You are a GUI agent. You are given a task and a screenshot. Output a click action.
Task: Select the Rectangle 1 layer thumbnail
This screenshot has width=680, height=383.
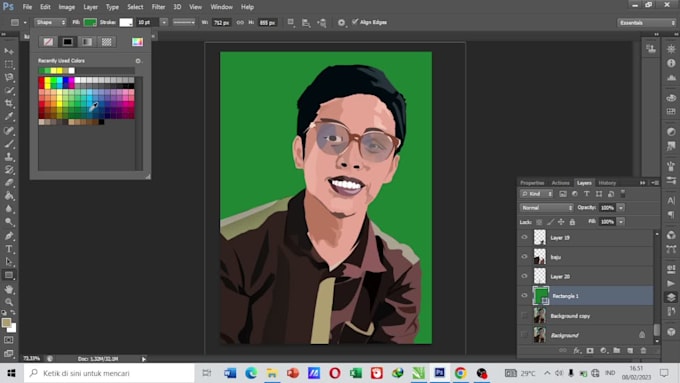point(540,296)
